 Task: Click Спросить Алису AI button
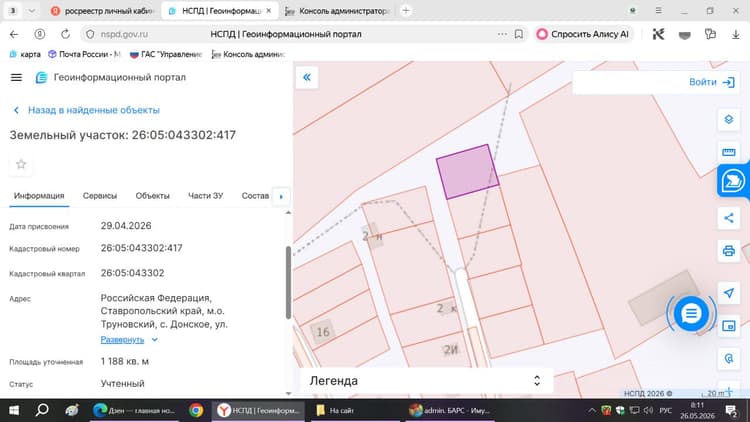click(583, 34)
